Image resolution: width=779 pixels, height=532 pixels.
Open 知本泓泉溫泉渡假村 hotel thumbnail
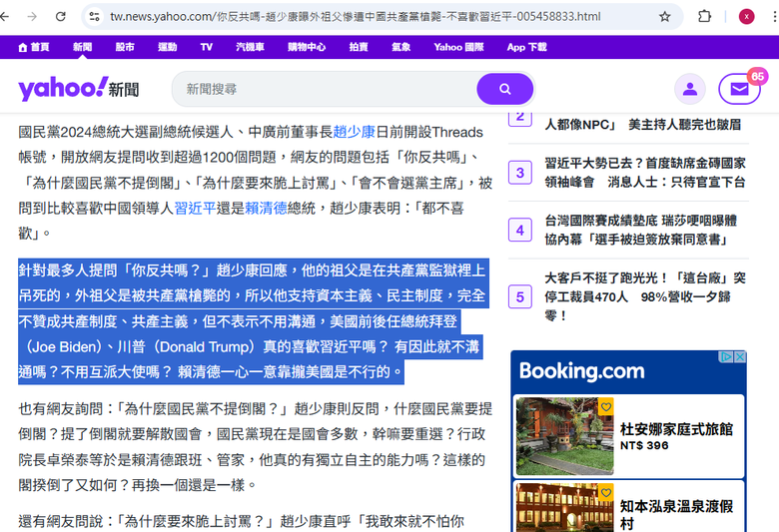coord(565,508)
